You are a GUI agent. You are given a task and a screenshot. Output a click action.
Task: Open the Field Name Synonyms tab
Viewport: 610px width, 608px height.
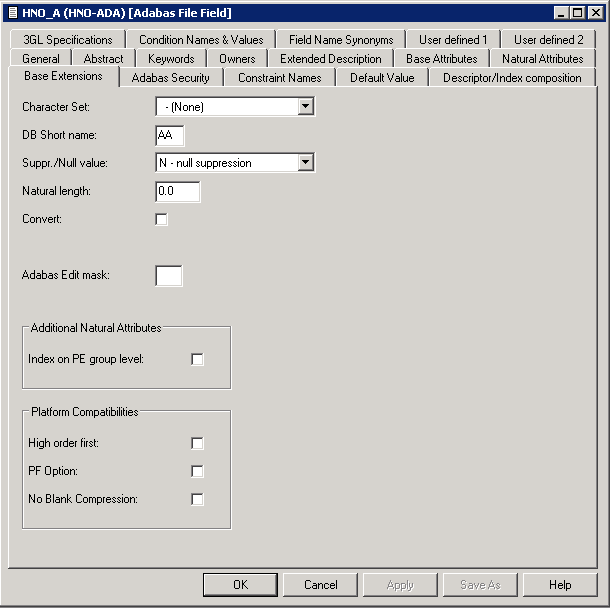click(x=341, y=40)
